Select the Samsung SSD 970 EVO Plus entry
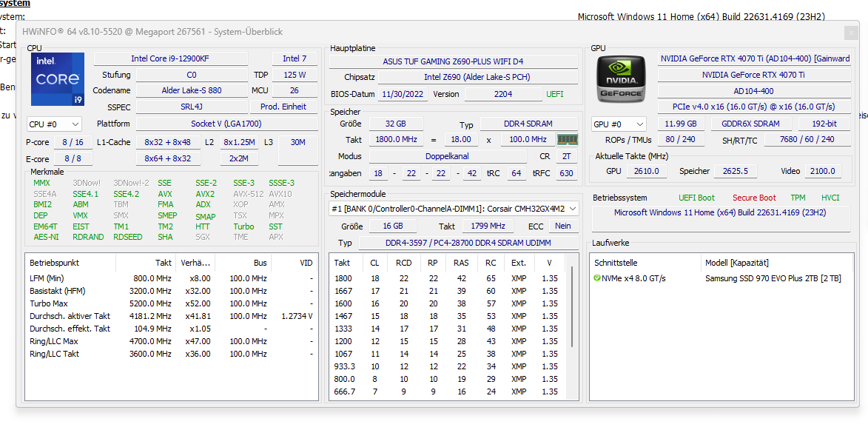Viewport: 868px width, 430px height. (x=773, y=278)
